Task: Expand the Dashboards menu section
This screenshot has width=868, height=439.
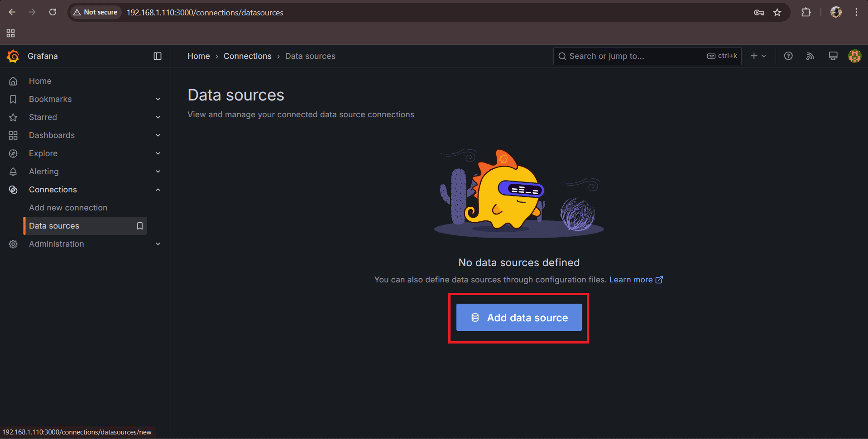Action: click(158, 135)
